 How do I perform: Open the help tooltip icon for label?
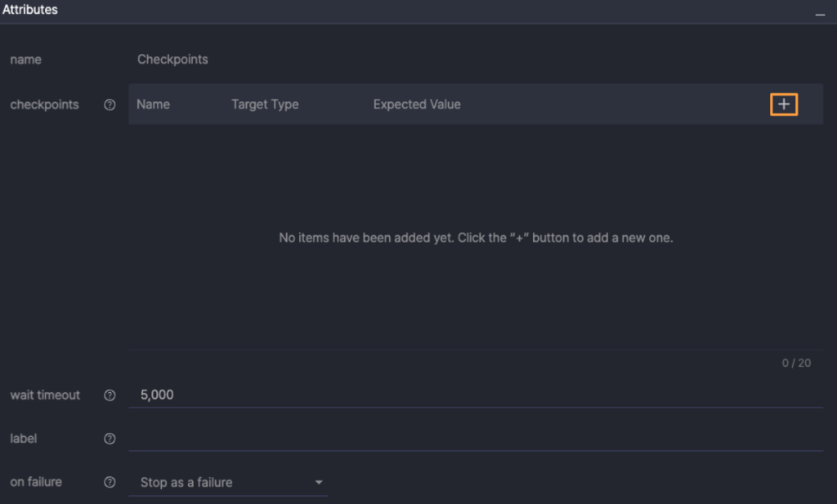pyautogui.click(x=110, y=439)
